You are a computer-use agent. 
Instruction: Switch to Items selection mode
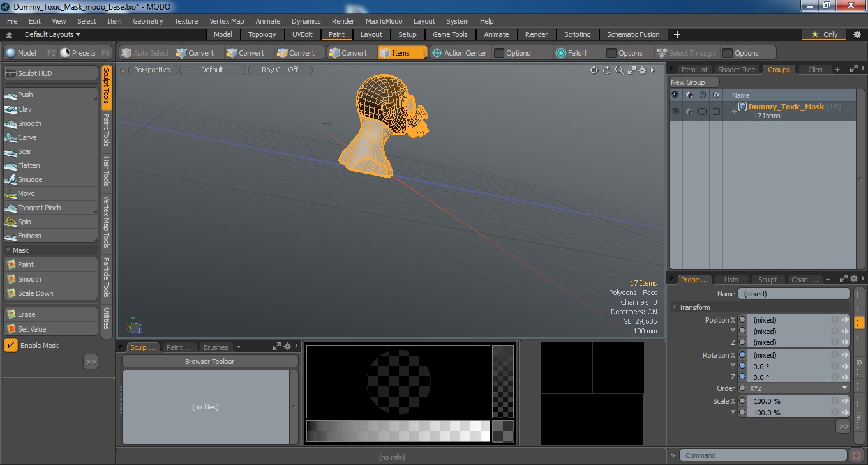pyautogui.click(x=403, y=53)
